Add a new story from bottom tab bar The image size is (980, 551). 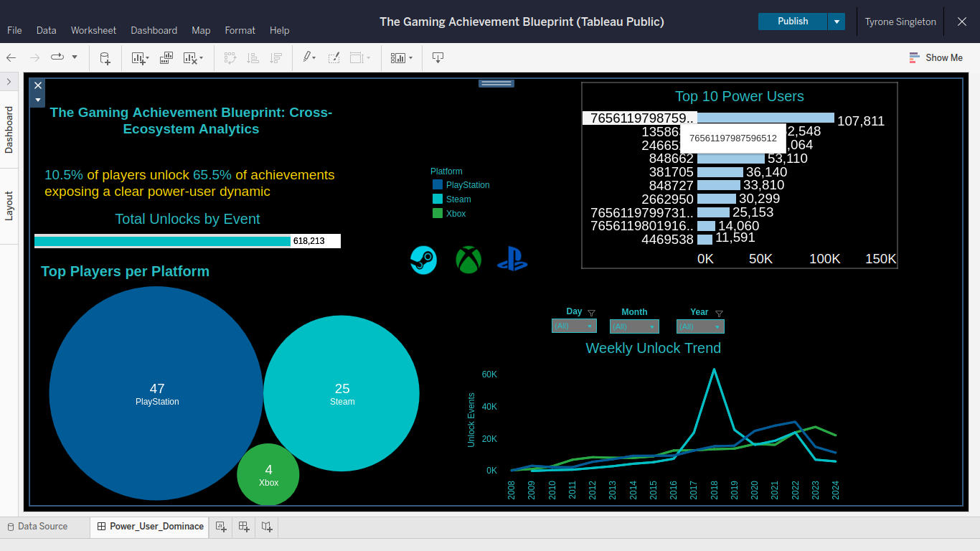[x=267, y=527]
